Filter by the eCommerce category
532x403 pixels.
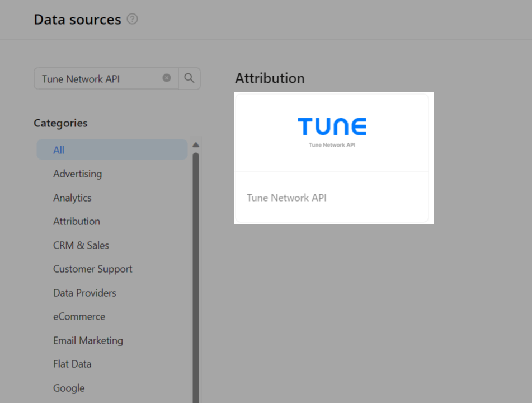[x=79, y=316]
